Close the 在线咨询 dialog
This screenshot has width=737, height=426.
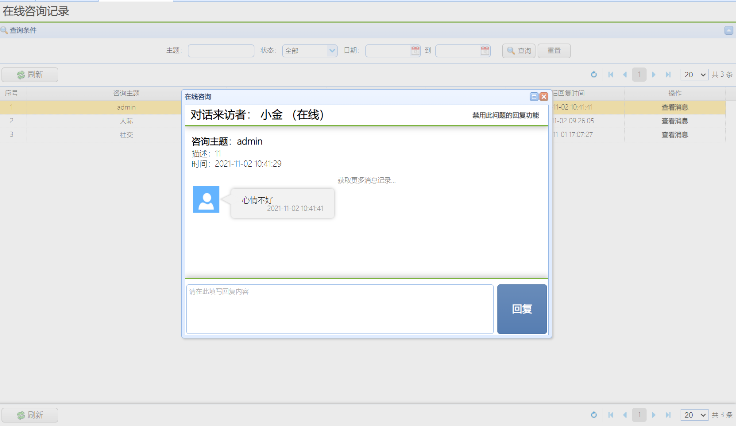point(544,96)
